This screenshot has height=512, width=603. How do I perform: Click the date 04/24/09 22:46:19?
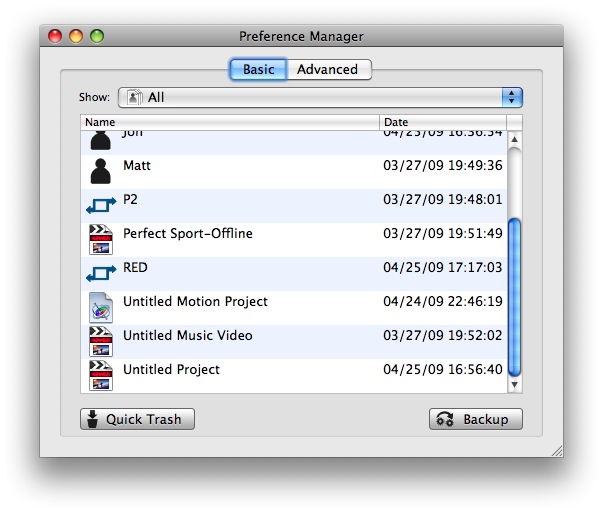coord(443,302)
